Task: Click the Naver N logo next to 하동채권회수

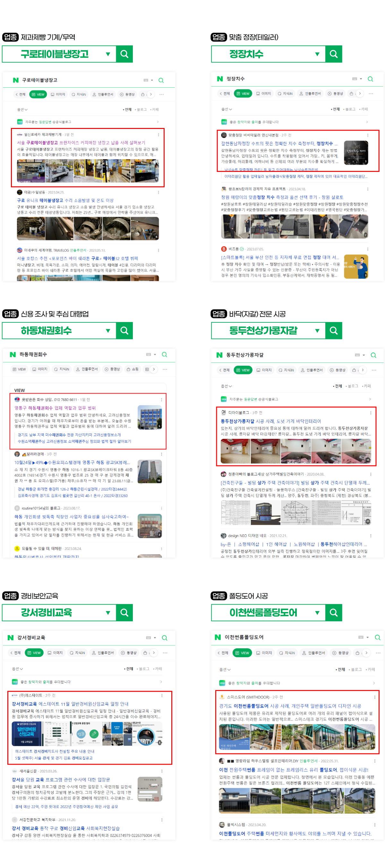Action: coord(13,354)
